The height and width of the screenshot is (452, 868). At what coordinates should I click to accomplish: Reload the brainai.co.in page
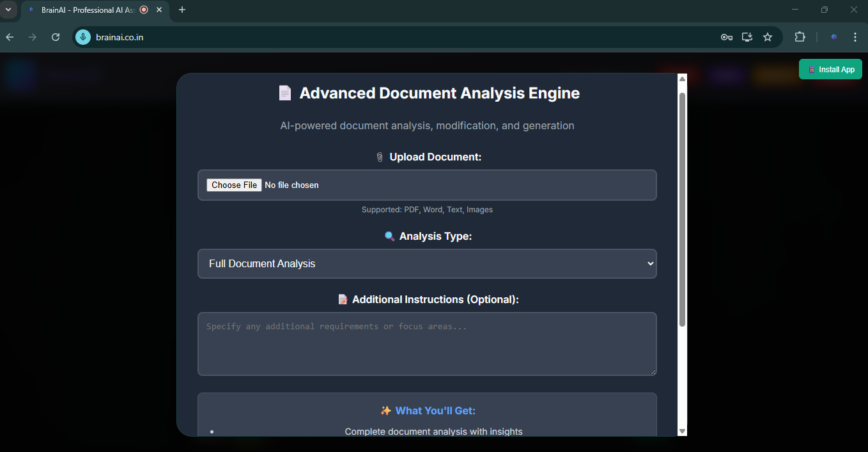(x=56, y=37)
